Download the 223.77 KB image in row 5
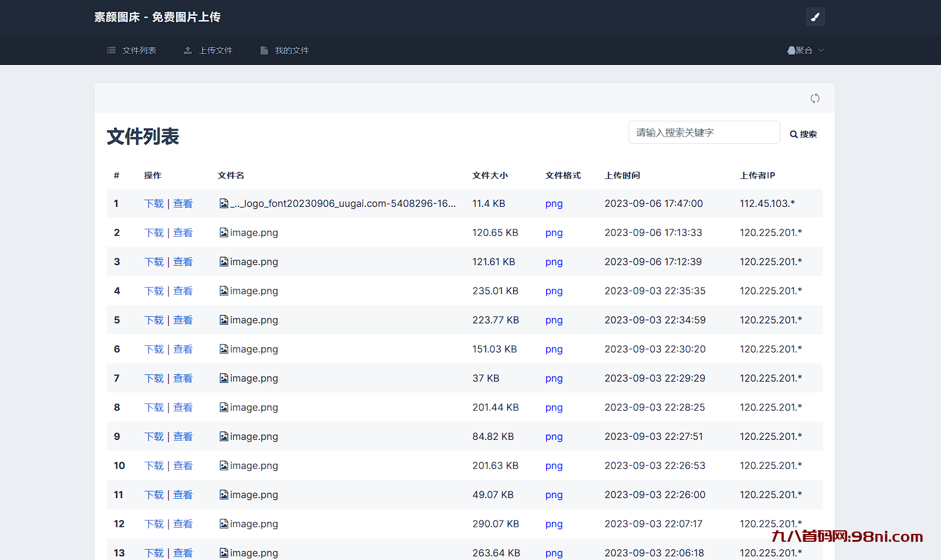Image resolution: width=941 pixels, height=560 pixels. [154, 320]
